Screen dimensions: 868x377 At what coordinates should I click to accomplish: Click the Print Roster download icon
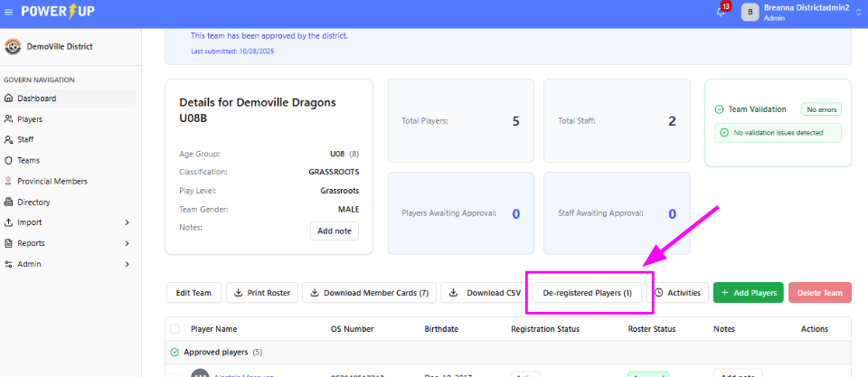239,293
